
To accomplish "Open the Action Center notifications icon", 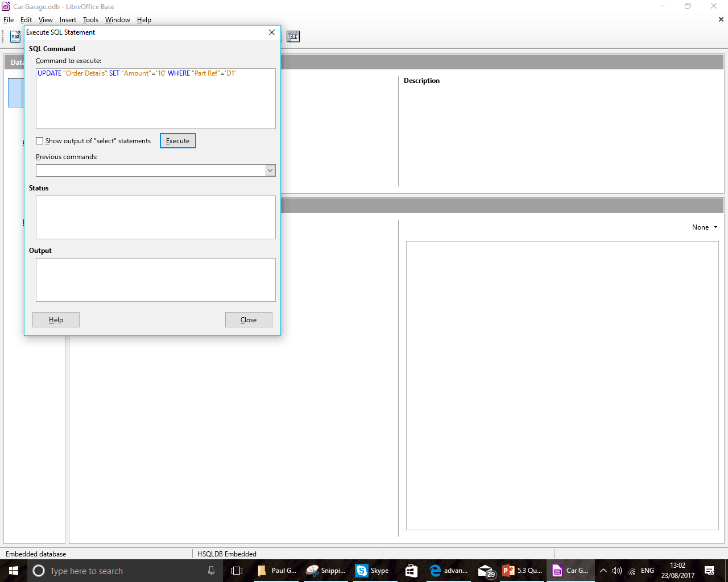I will (709, 571).
